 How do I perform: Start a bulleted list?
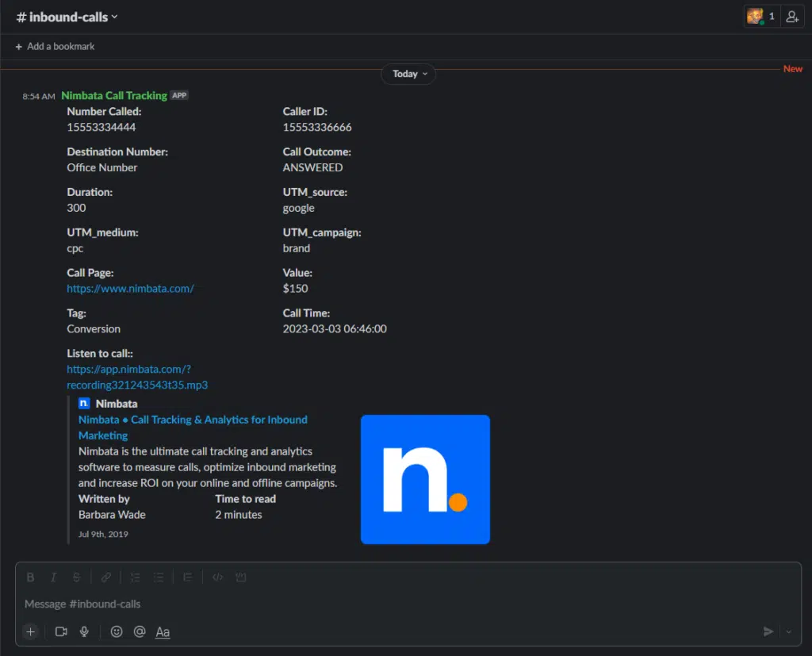coord(159,577)
